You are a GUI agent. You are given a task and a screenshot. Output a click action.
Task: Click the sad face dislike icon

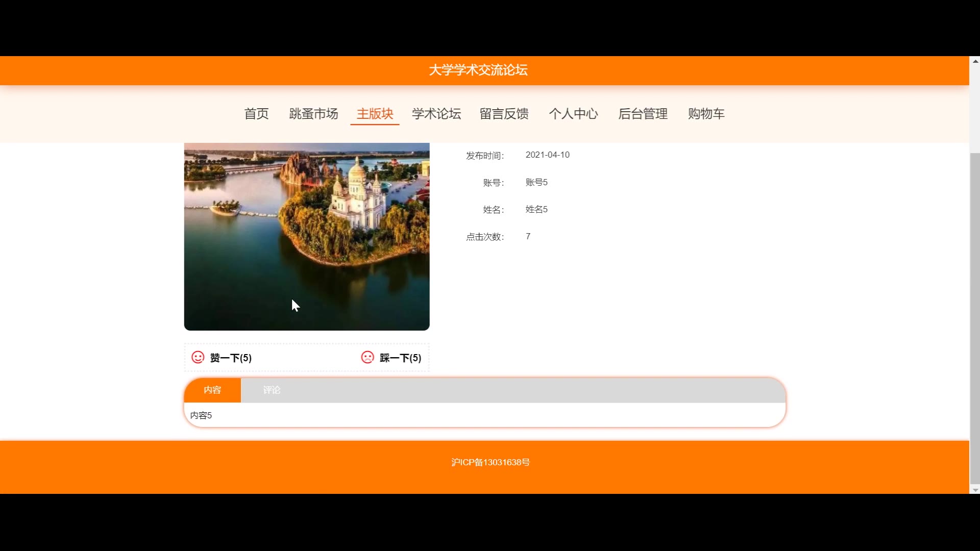(367, 357)
